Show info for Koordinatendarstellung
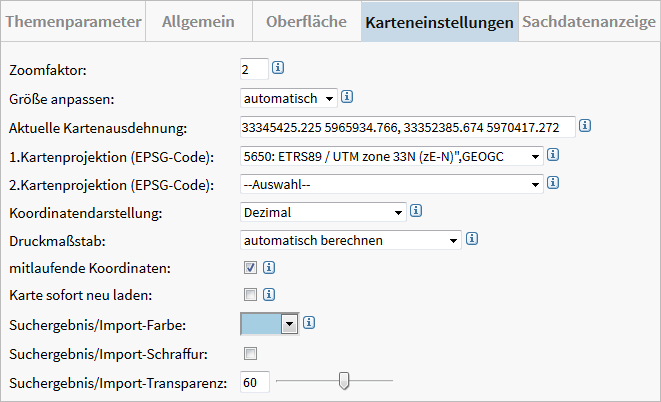661x402 pixels. [x=415, y=211]
